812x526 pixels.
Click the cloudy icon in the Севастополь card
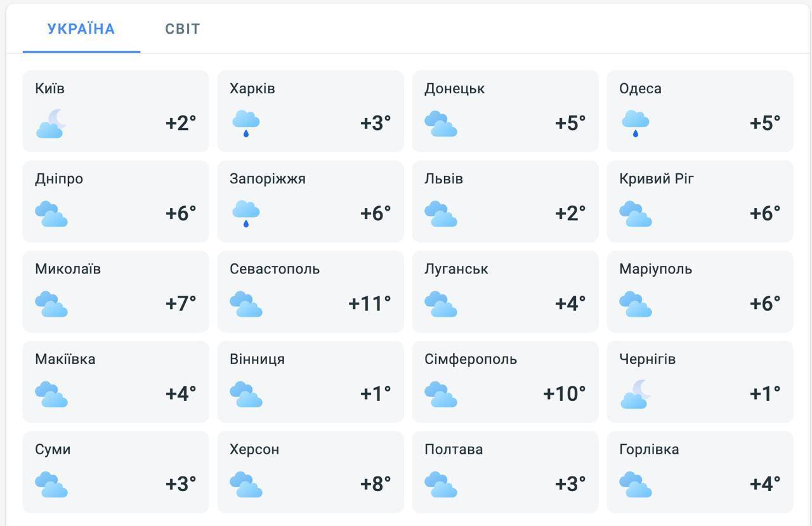tap(246, 303)
